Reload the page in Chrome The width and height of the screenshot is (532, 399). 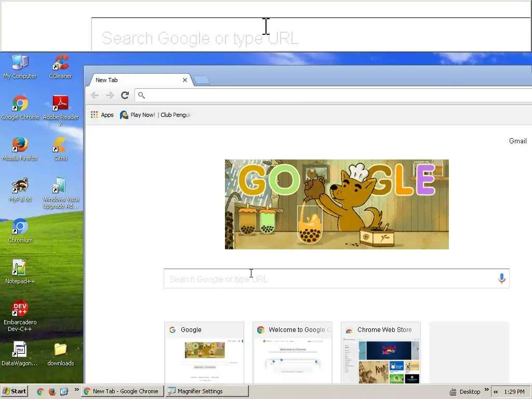coord(125,96)
